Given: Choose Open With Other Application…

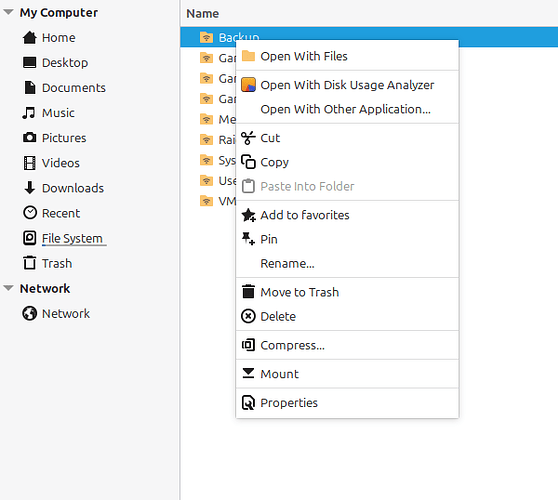Looking at the screenshot, I should pyautogui.click(x=346, y=109).
